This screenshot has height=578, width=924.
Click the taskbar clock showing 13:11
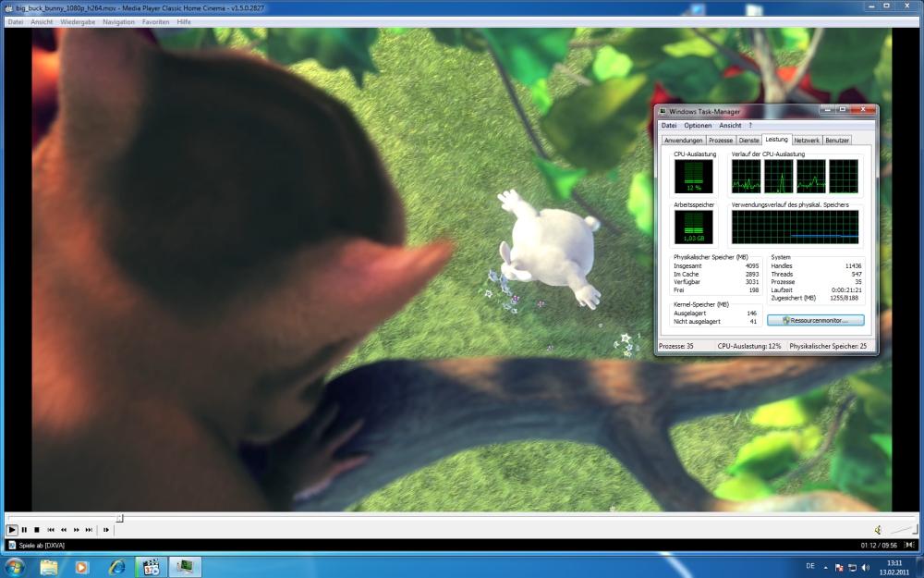(894, 568)
